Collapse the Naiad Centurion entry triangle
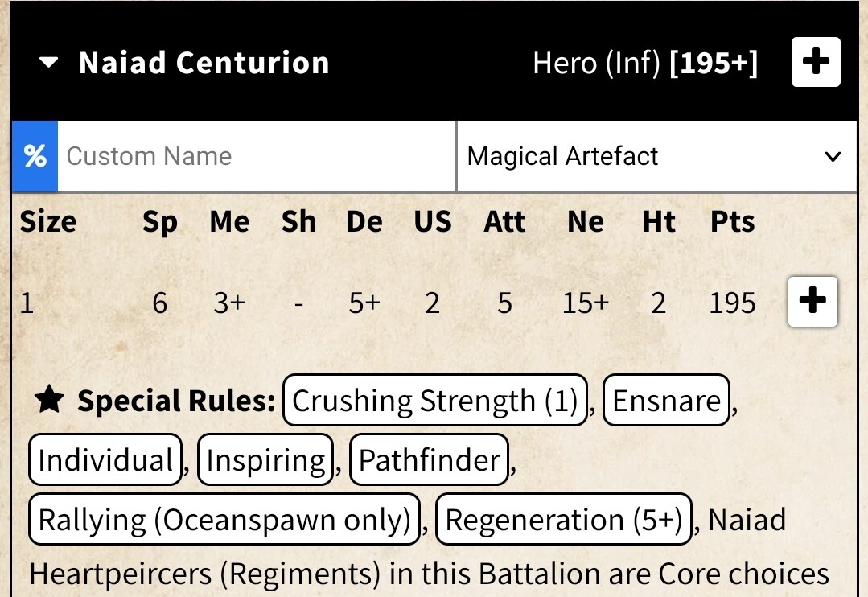 [x=49, y=63]
